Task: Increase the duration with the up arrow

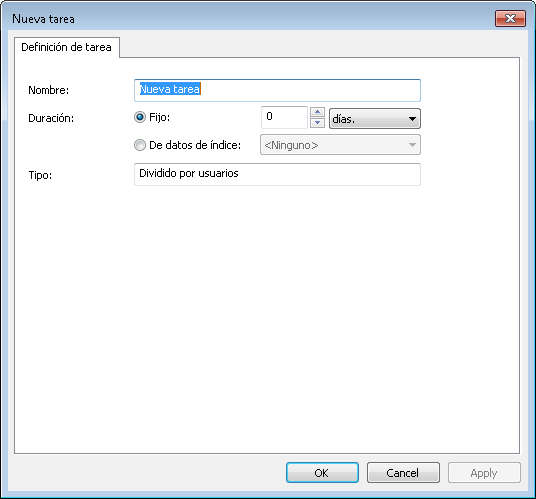Action: click(x=317, y=112)
